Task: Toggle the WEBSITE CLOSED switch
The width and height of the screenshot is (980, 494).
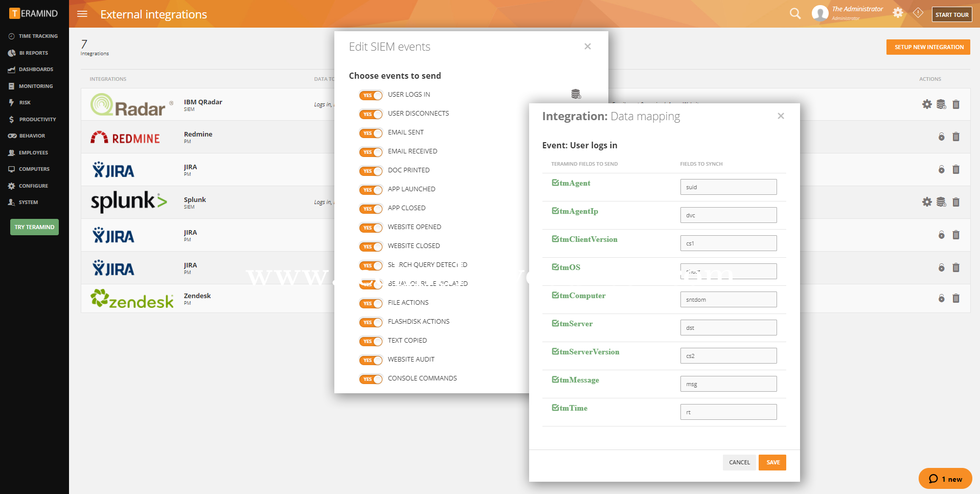Action: tap(371, 246)
